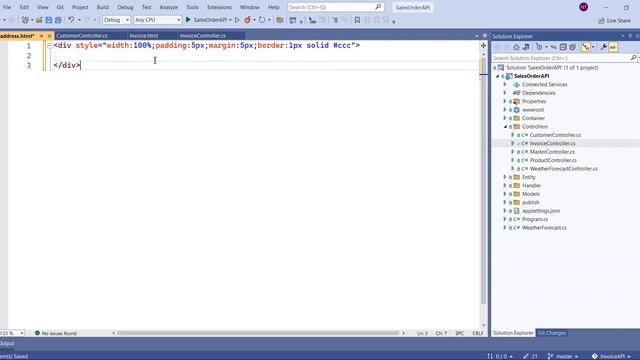This screenshot has height=360, width=640.
Task: Click the bookmark icon in toolbar
Action: click(357, 20)
